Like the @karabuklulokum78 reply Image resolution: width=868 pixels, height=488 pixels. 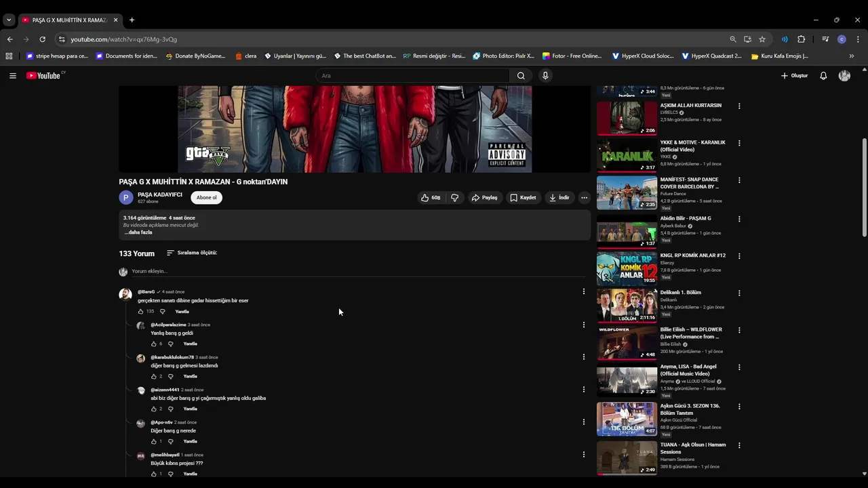pos(153,377)
